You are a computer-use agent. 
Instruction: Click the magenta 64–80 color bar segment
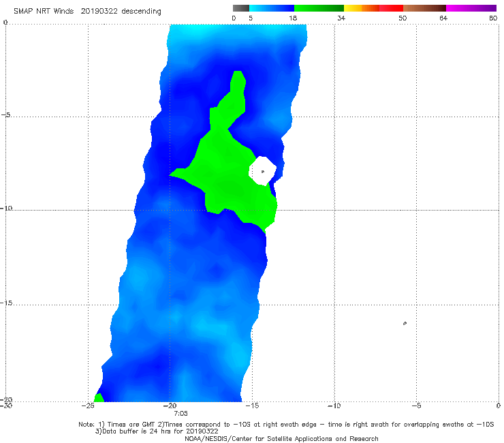[471, 8]
